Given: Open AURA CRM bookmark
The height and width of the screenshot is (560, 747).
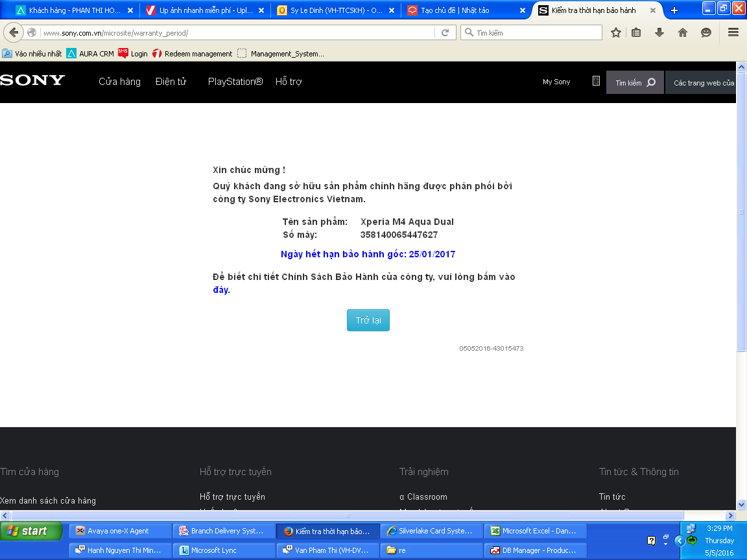Looking at the screenshot, I should [91, 54].
